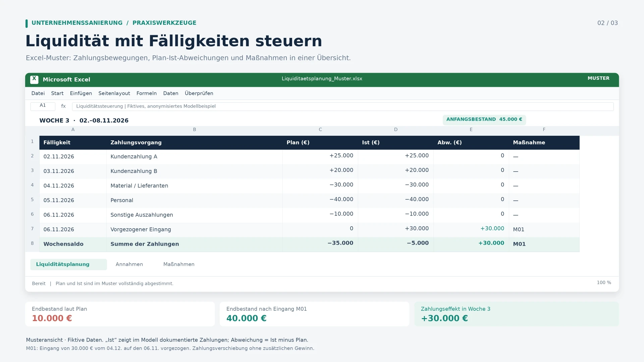The image size is (644, 362).
Task: Open the Daten menu
Action: 171,93
